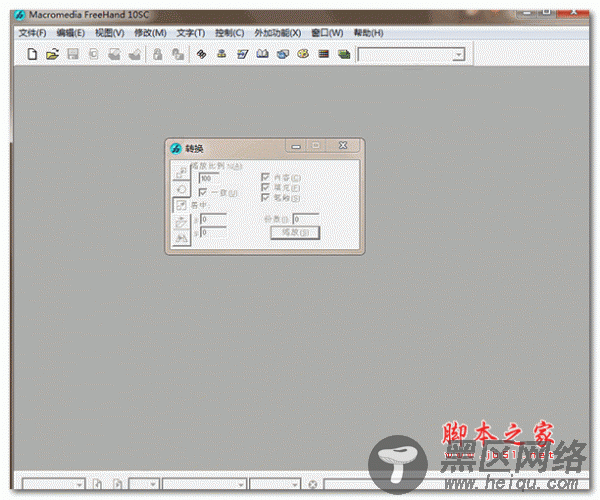
Task: Open the dropdown before the circled X
Action: coord(295,485)
